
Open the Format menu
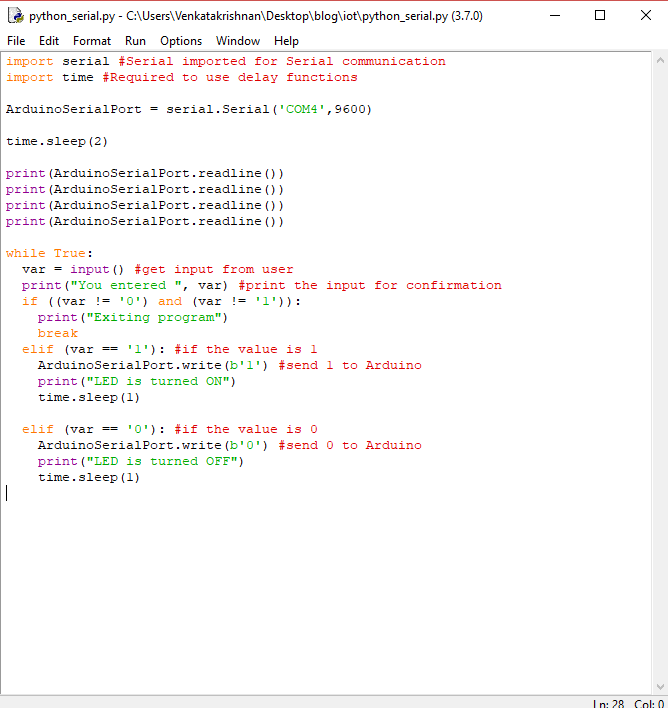click(92, 41)
